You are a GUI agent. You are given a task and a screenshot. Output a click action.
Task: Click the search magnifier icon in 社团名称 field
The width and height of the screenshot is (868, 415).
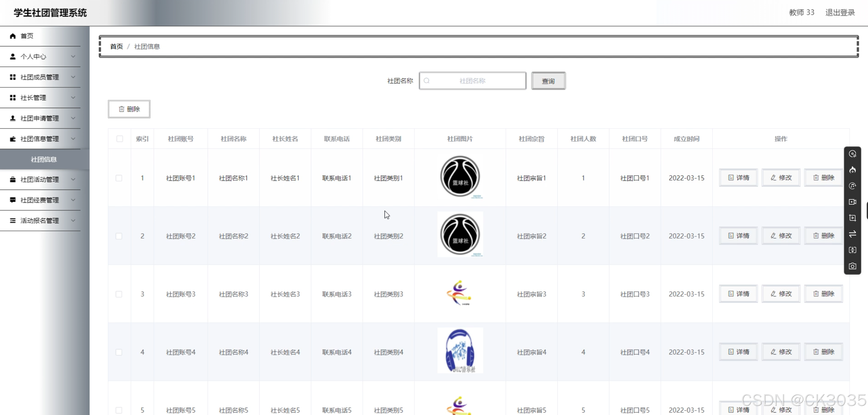pos(427,81)
